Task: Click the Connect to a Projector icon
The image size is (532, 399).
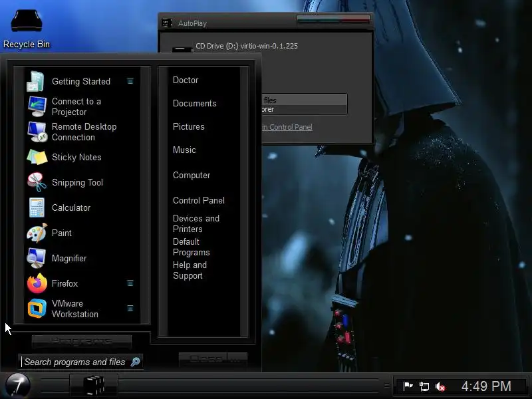Action: (x=37, y=106)
